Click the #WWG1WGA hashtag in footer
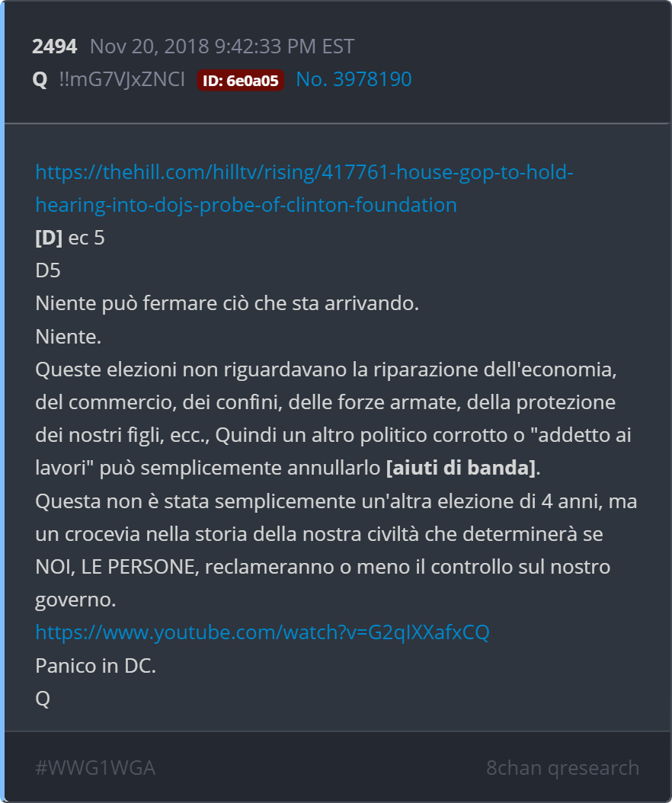 95,768
